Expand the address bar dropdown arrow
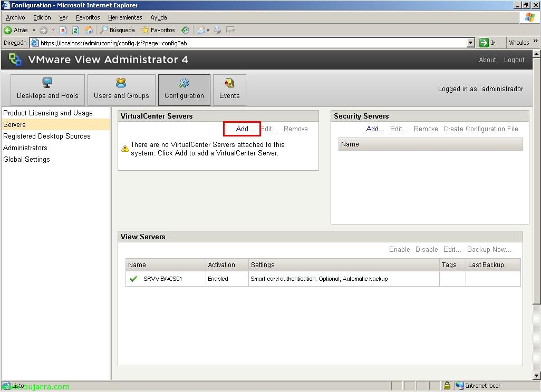 471,43
